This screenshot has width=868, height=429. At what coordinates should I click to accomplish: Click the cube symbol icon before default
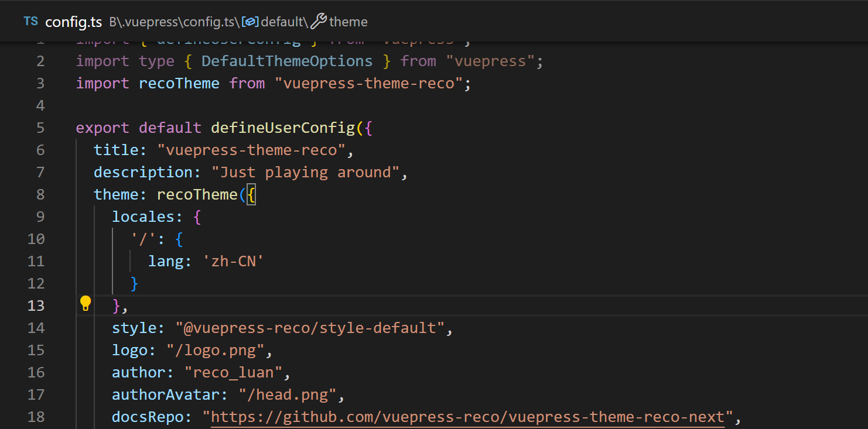pyautogui.click(x=251, y=22)
